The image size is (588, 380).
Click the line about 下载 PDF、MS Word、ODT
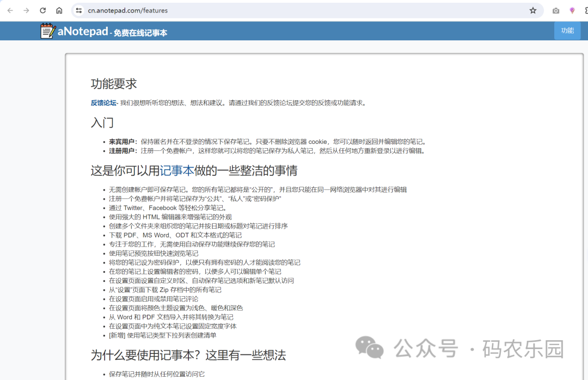tap(175, 235)
